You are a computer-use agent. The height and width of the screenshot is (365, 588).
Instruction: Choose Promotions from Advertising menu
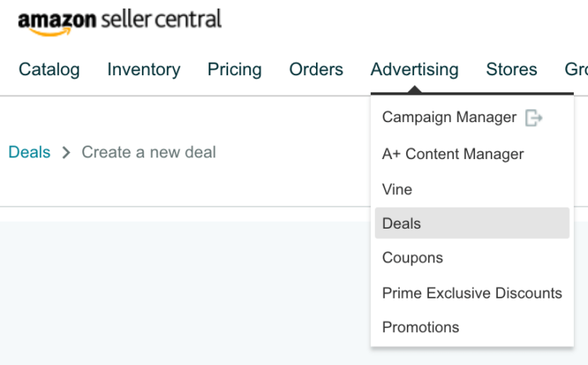420,327
